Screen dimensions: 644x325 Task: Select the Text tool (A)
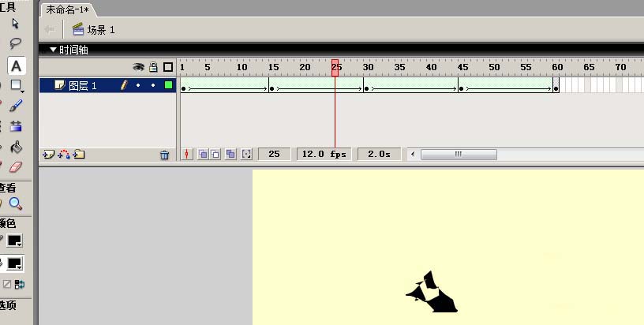pyautogui.click(x=16, y=66)
